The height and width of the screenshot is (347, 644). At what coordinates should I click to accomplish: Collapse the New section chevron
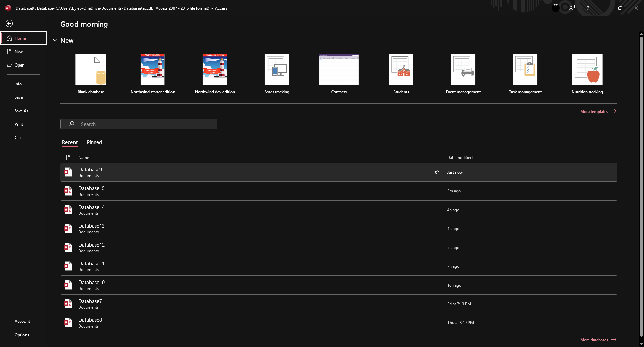point(55,40)
